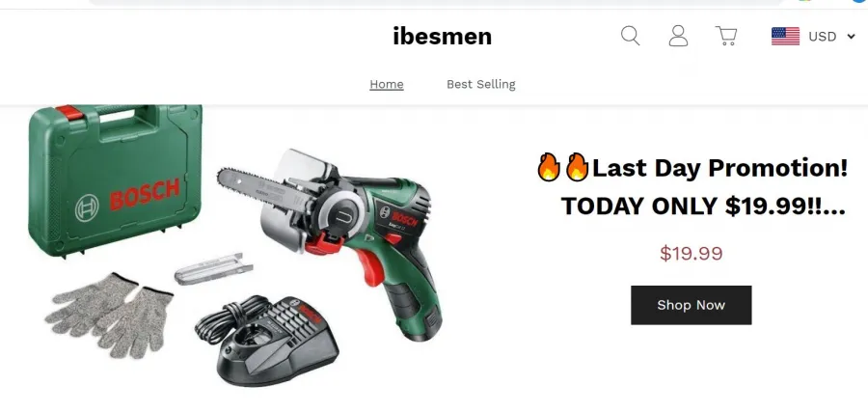This screenshot has width=868, height=413.
Task: Open search with the magnifier icon
Action: click(x=630, y=36)
